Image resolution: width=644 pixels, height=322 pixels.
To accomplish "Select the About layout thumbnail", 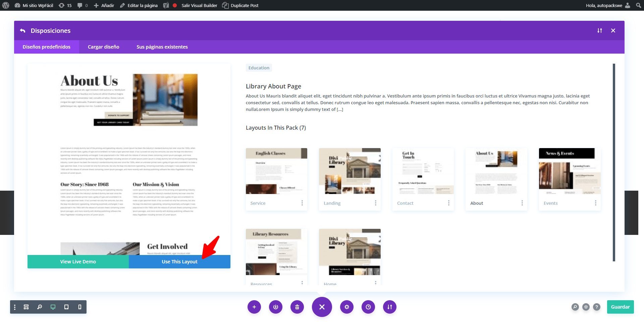I will point(496,171).
